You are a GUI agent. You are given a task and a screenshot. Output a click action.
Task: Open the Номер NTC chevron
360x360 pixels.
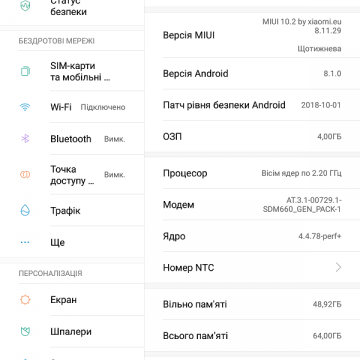click(338, 267)
